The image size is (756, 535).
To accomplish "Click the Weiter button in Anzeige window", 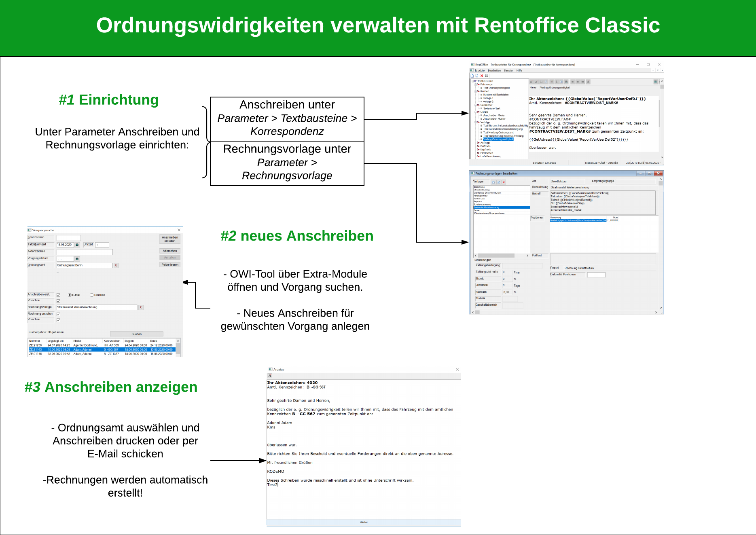I will (364, 522).
